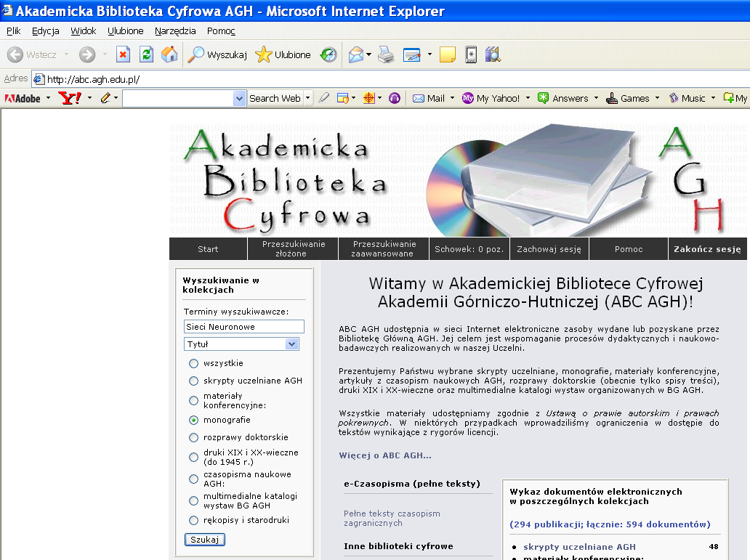
Task: Go to Home page icon
Action: [x=169, y=54]
